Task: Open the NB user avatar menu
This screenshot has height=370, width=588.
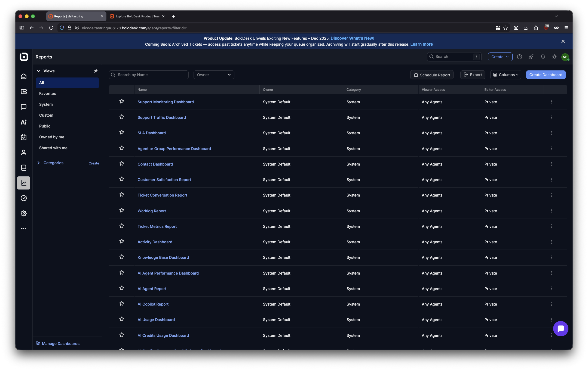Action: pos(565,57)
